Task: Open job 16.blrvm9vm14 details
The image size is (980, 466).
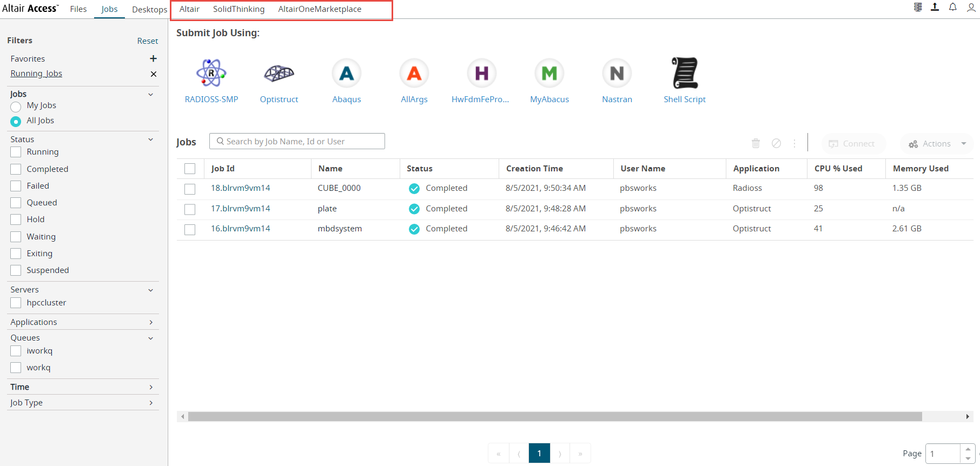Action: point(241,229)
